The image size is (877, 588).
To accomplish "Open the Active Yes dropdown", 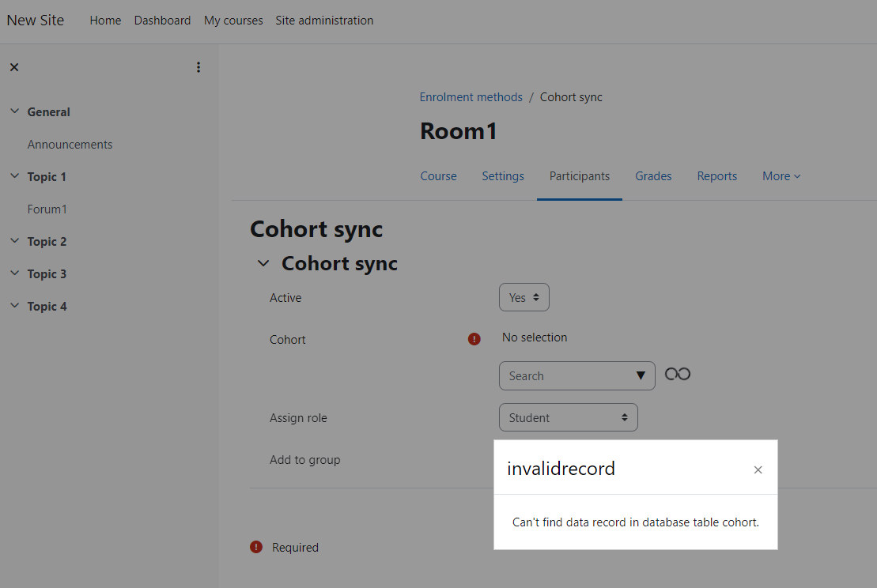I will [x=524, y=297].
